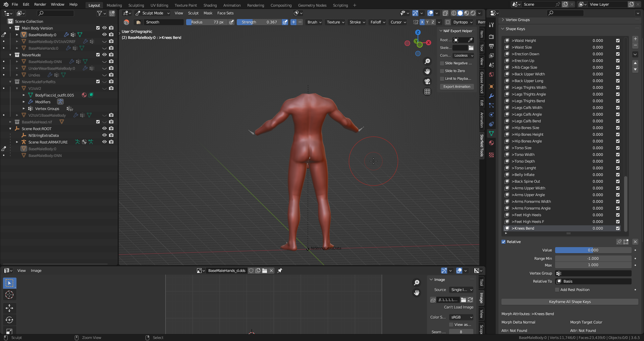
Task: Open the Brush settings dropdown
Action: click(314, 22)
